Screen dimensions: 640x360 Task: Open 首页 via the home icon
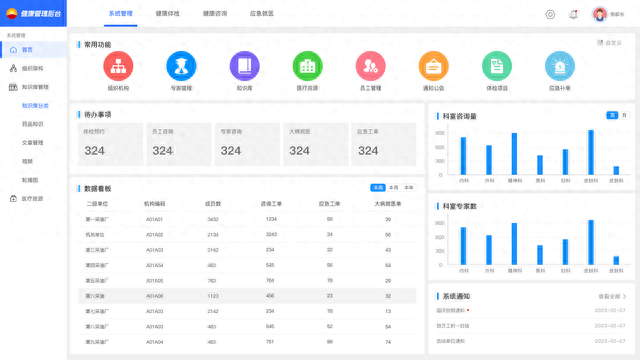13,50
